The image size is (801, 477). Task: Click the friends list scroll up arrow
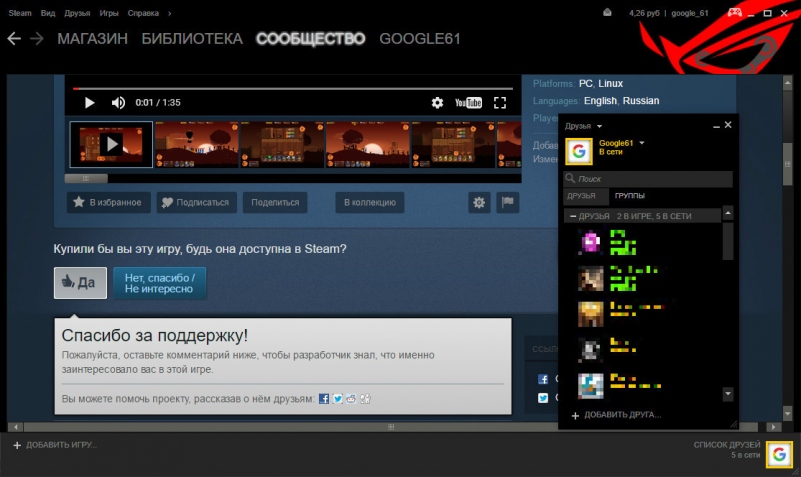tap(728, 212)
